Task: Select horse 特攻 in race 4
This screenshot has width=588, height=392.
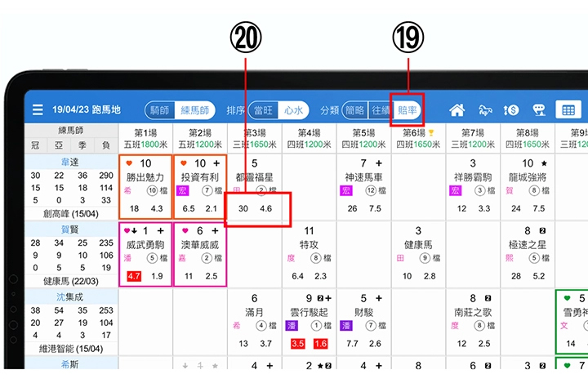Action: pyautogui.click(x=309, y=244)
